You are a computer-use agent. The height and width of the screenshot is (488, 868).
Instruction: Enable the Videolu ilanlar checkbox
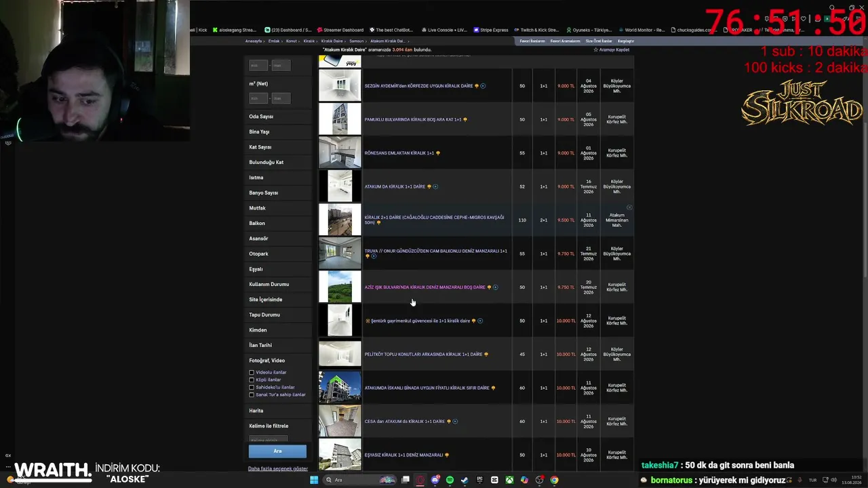pos(252,372)
